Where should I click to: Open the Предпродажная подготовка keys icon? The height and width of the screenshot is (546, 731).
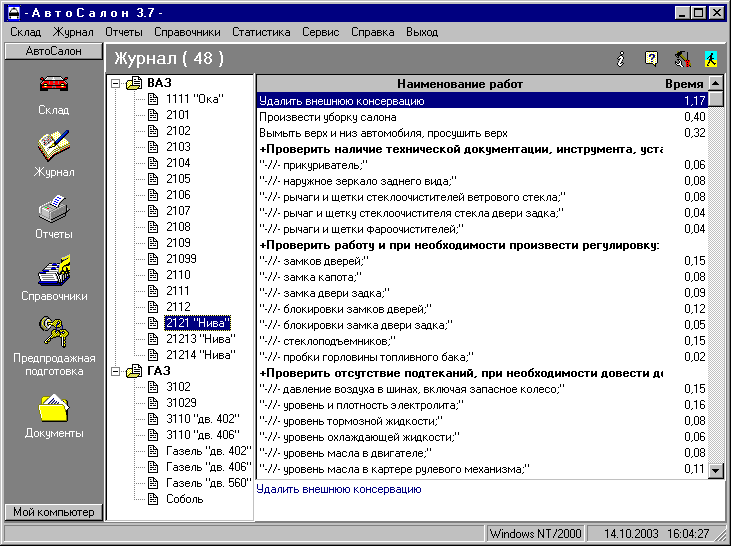53,331
